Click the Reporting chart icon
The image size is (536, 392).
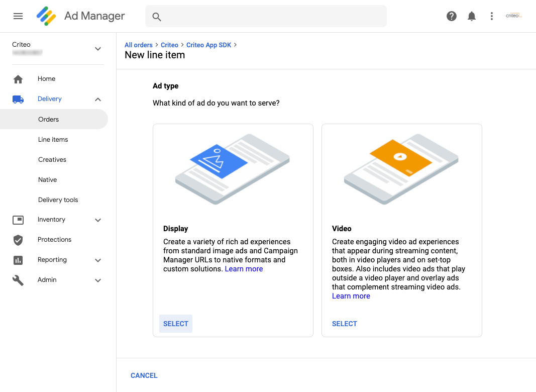18,260
